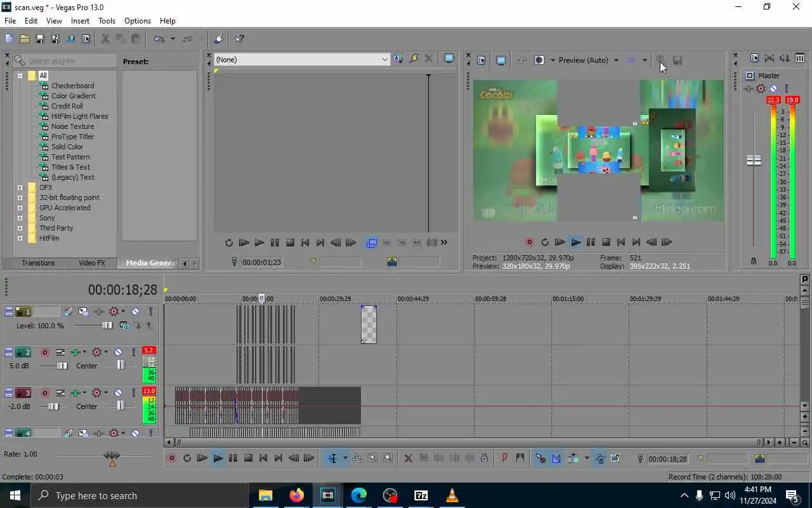Select the ProType Titler generator
Screen dimensions: 812x508
coord(72,137)
